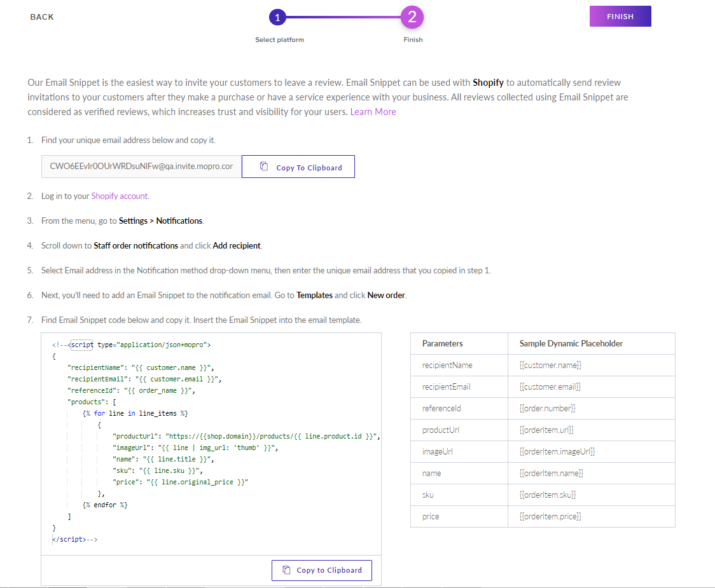Image resolution: width=715 pixels, height=588 pixels.
Task: Click Copy to Clipboard below snippet code
Action: coord(322,570)
